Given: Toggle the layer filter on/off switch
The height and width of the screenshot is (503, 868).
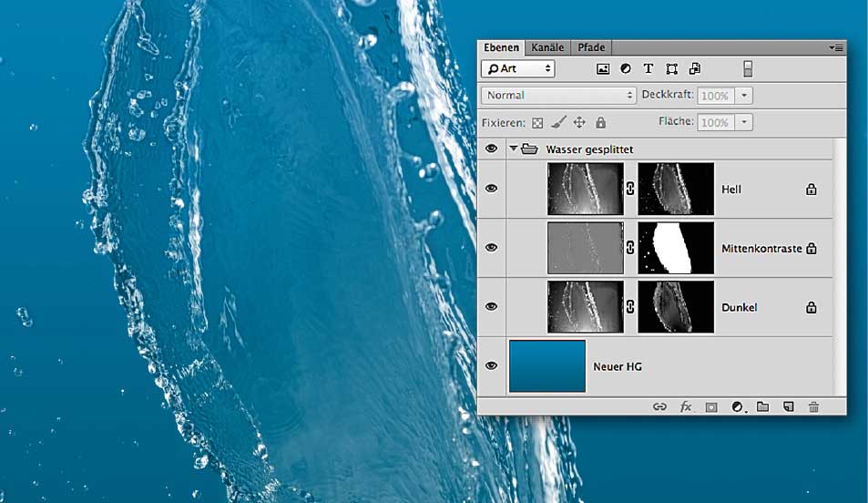Looking at the screenshot, I should 748,68.
